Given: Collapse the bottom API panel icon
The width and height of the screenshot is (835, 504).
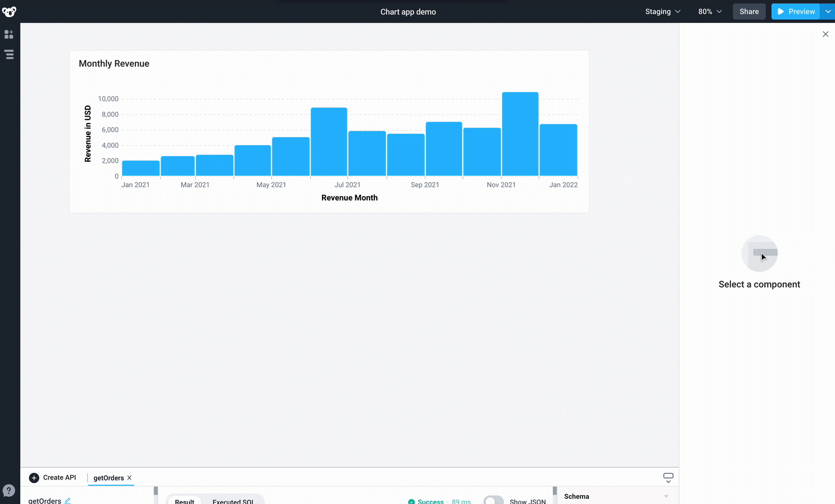Looking at the screenshot, I should tap(668, 477).
